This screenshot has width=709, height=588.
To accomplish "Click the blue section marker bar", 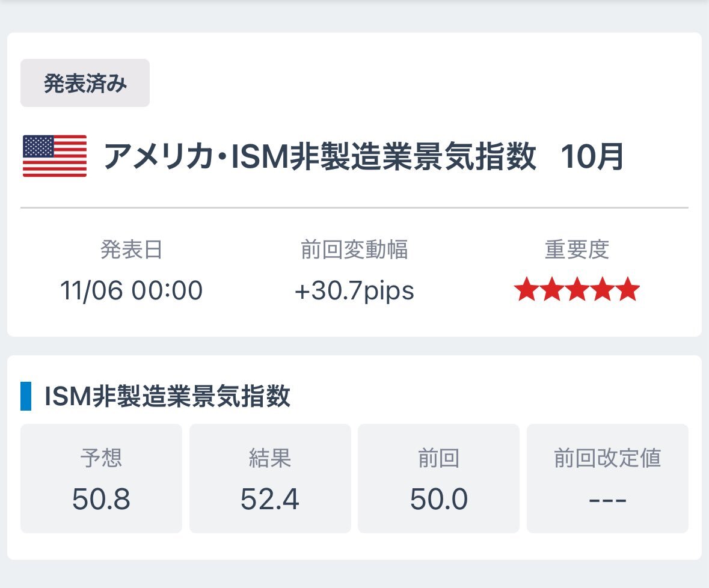I will [26, 396].
